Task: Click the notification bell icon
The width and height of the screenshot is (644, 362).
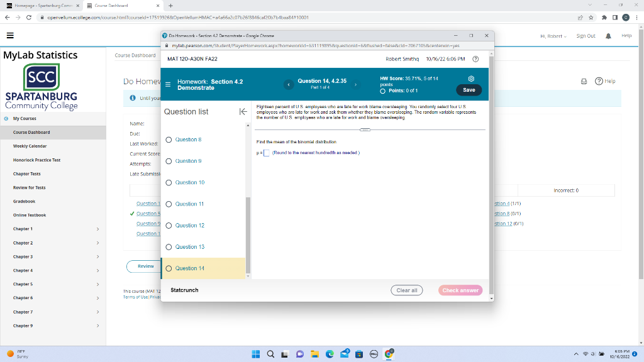Action: [608, 36]
